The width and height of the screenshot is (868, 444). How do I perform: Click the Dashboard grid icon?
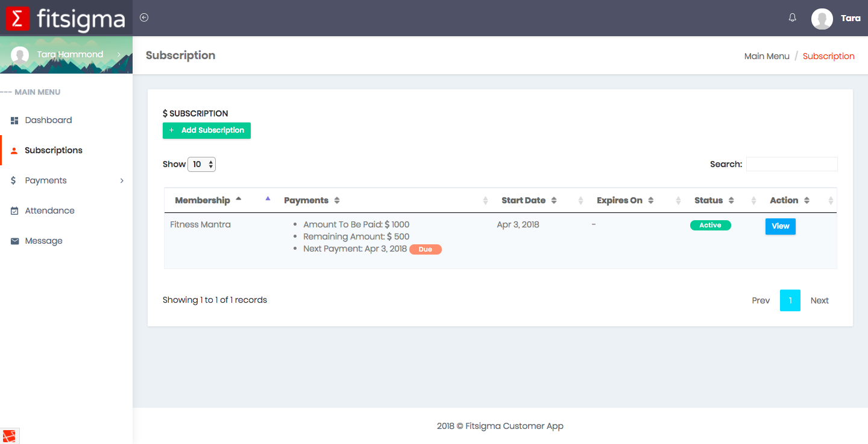pyautogui.click(x=14, y=121)
